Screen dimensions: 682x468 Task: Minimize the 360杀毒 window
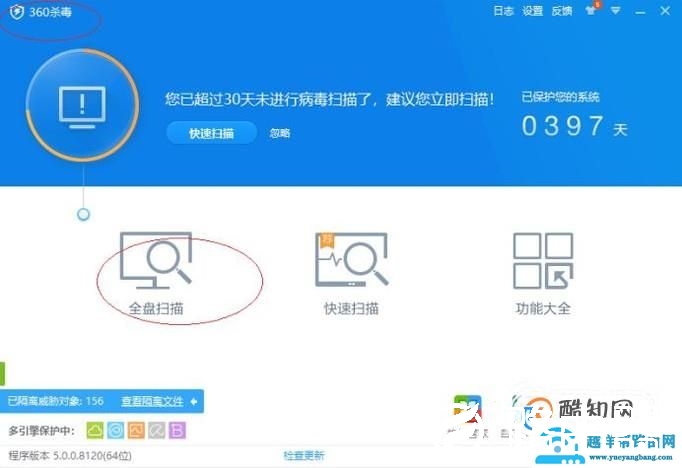click(x=640, y=13)
